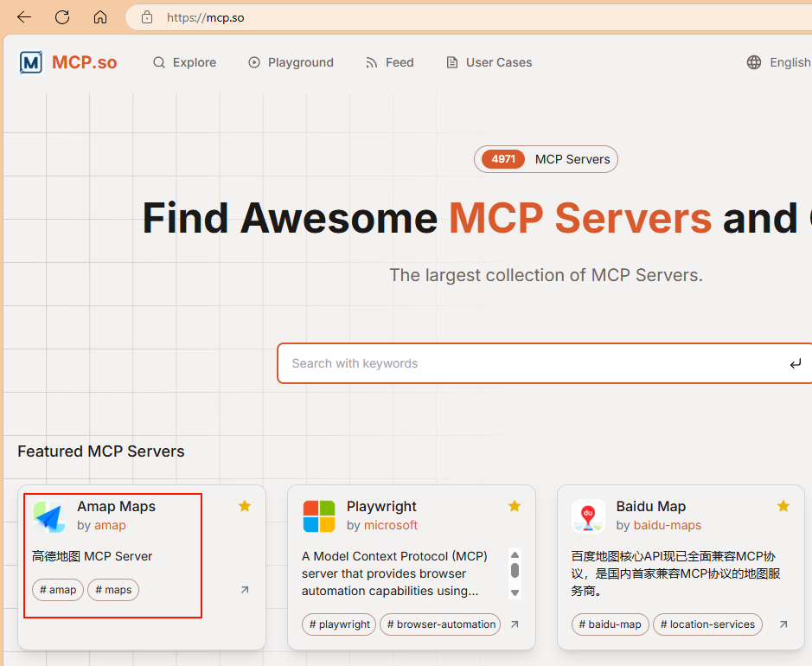Go back with the browser back arrow
Viewport: 812px width, 666px height.
(x=24, y=17)
